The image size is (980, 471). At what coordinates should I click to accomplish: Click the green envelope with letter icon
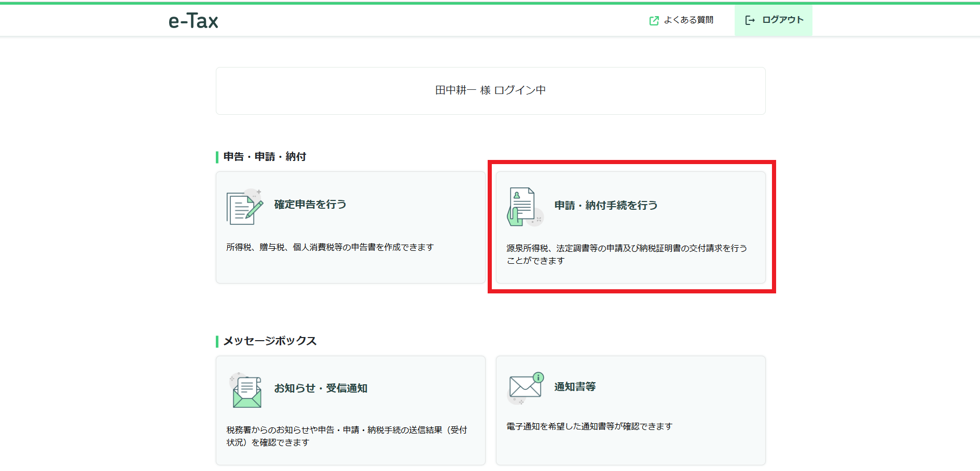tap(245, 391)
